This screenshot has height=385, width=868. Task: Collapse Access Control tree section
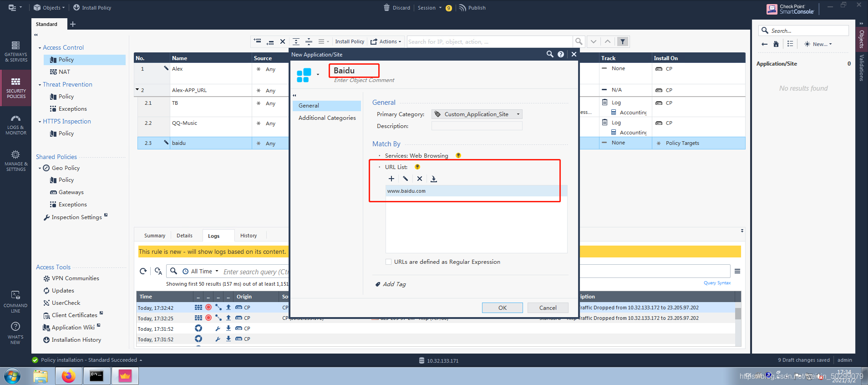[40, 48]
